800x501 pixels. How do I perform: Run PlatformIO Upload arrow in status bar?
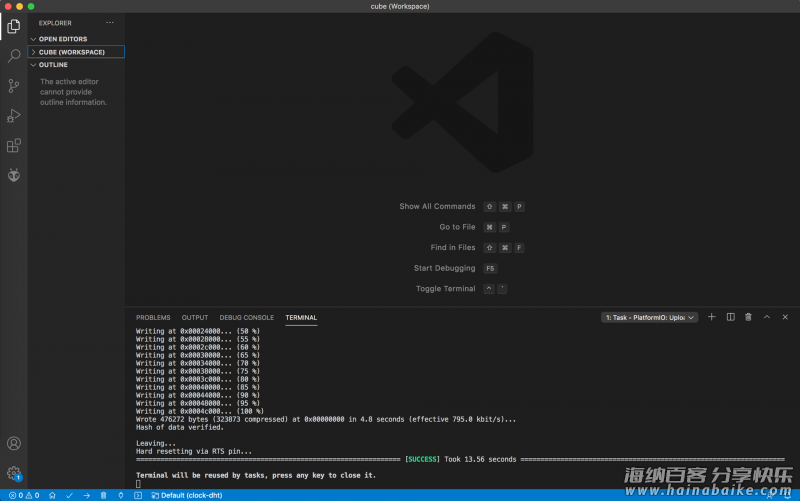coord(86,495)
